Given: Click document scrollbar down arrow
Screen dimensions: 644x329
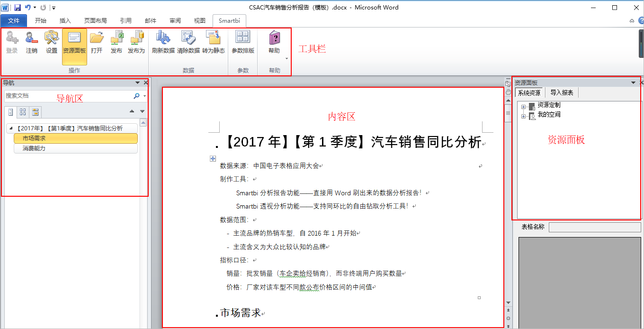Looking at the screenshot, I should 508,302.
